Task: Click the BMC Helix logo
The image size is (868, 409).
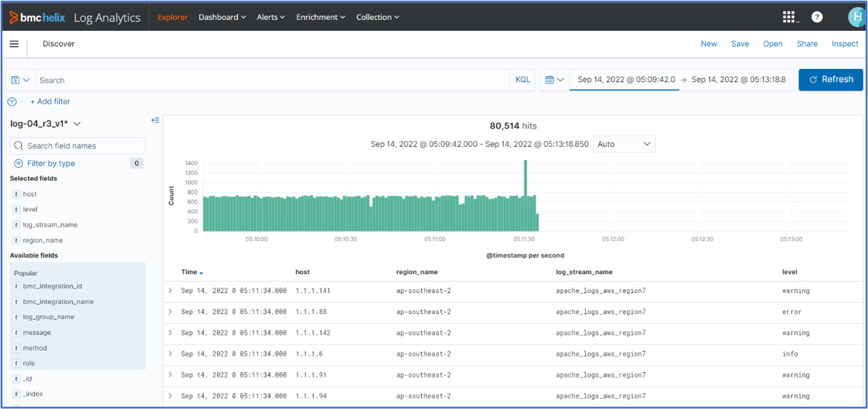Action: coord(37,18)
